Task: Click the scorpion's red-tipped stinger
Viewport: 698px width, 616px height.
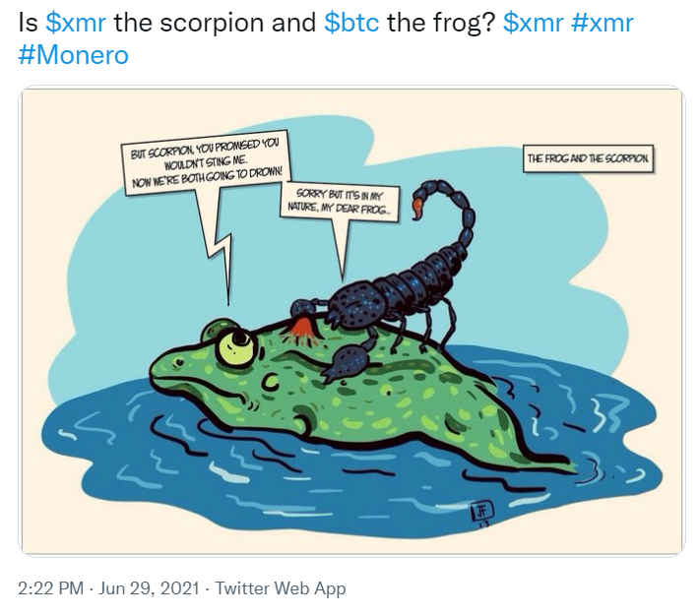Action: coord(419,205)
